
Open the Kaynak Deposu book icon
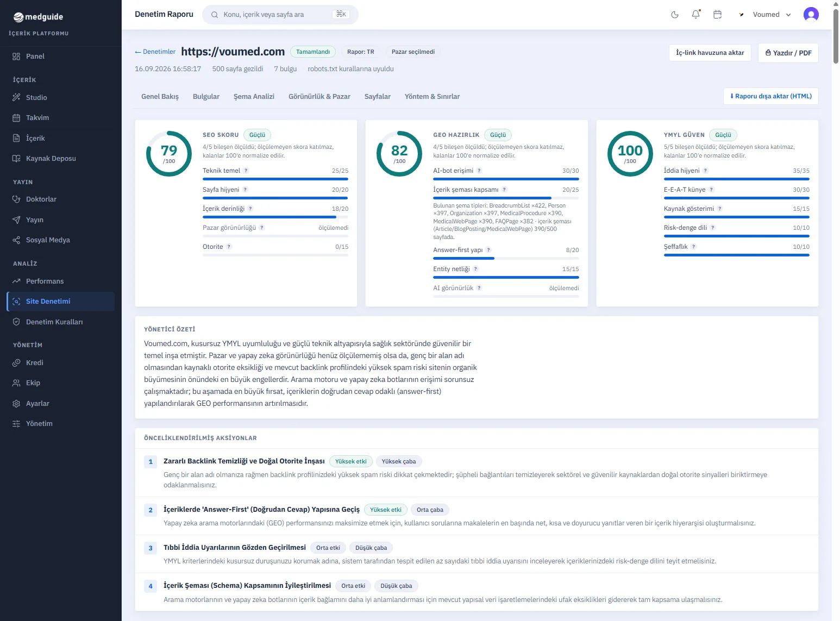16,159
